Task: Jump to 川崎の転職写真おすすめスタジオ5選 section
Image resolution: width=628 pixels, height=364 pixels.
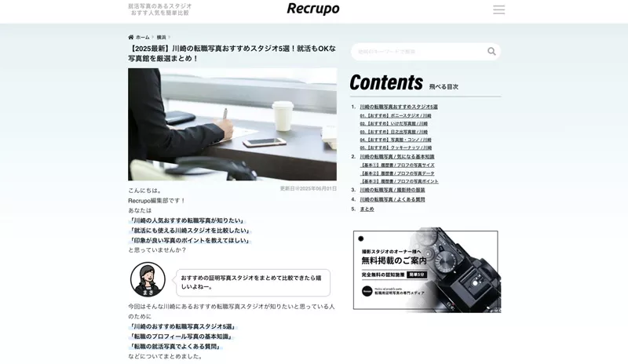Action: [x=399, y=107]
